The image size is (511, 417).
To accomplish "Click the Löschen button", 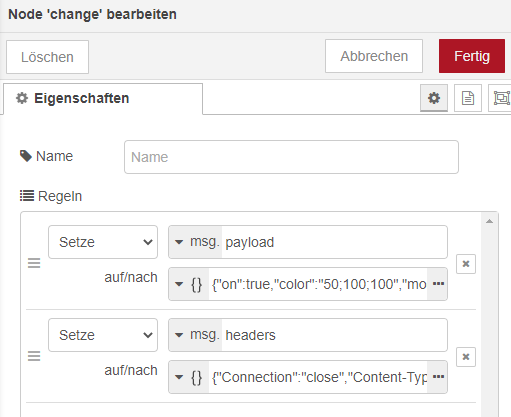I will pos(47,57).
